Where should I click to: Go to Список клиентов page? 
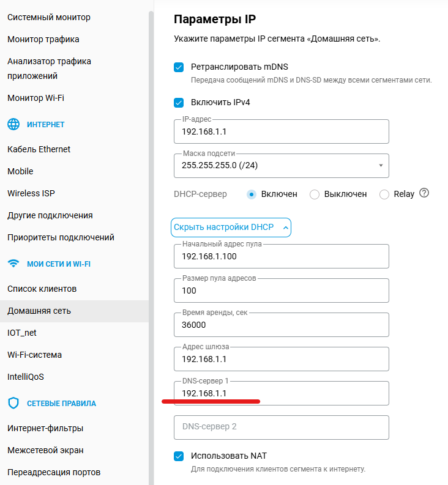click(42, 289)
